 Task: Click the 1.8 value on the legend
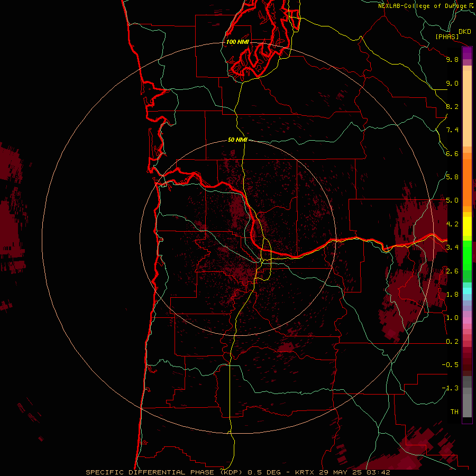click(x=452, y=295)
